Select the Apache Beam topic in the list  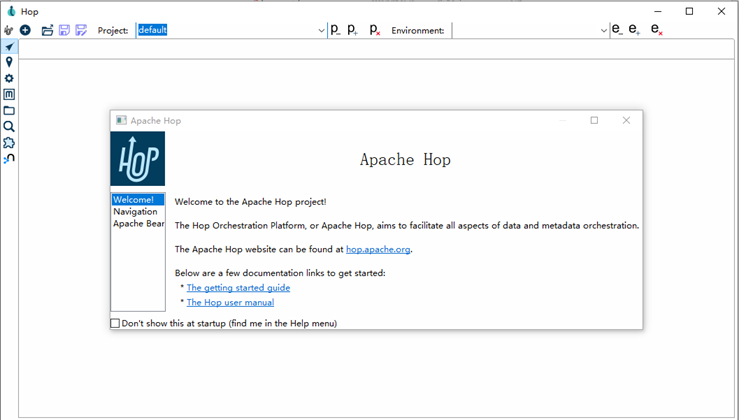(x=138, y=223)
